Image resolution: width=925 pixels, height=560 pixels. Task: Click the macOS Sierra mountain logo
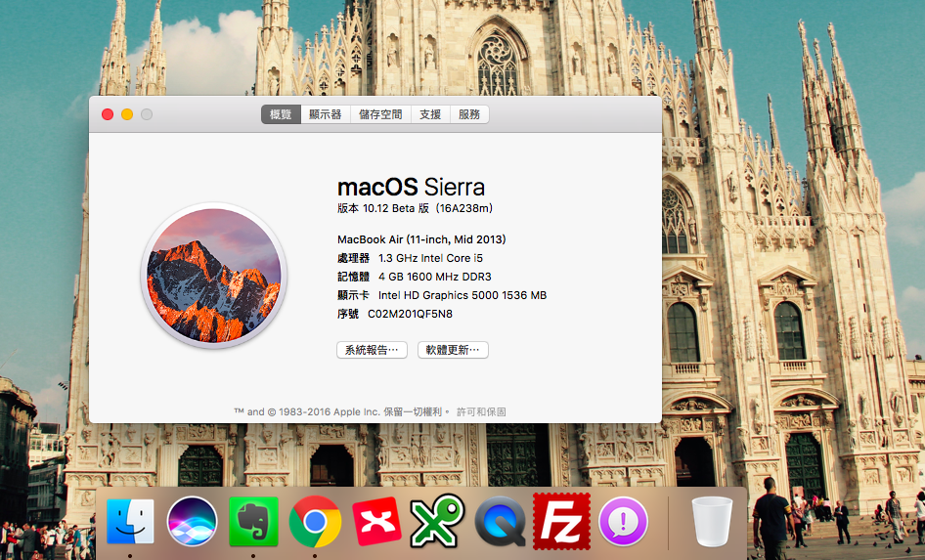(x=213, y=276)
